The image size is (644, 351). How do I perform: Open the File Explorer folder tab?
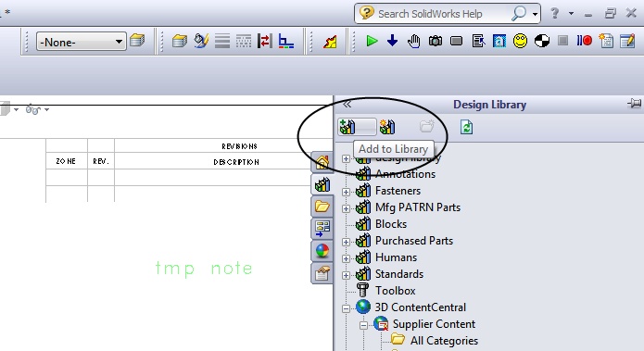point(322,207)
